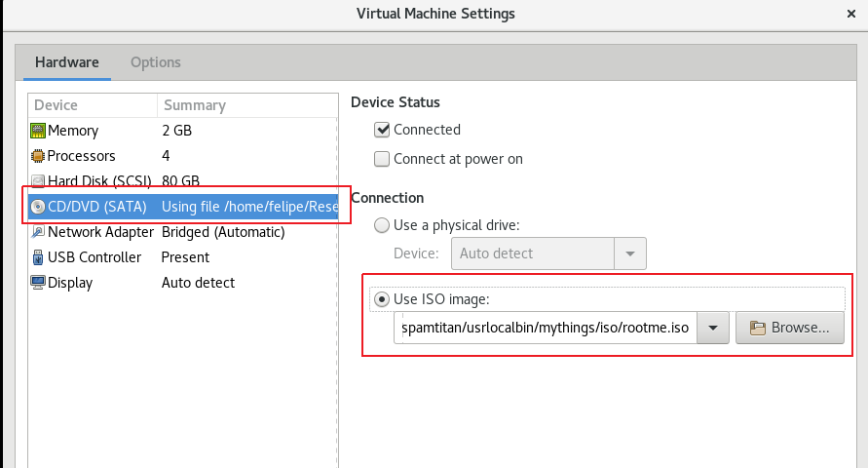Click the Display monitor icon
This screenshot has width=868, height=468.
[38, 283]
